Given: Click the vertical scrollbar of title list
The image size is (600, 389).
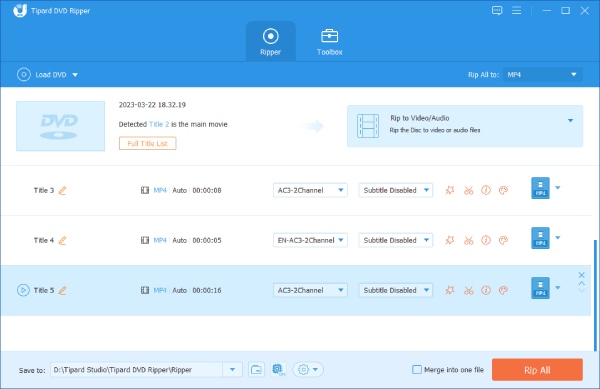Looking at the screenshot, I should (595, 295).
